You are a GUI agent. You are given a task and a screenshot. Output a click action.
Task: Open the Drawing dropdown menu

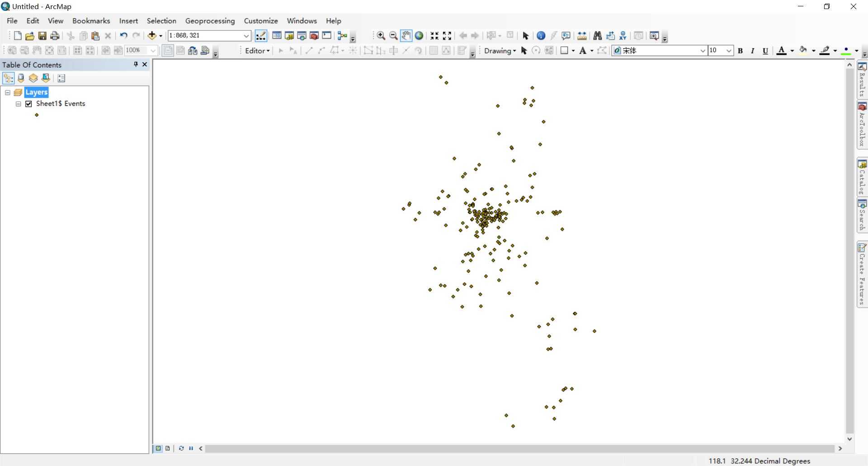(x=500, y=51)
